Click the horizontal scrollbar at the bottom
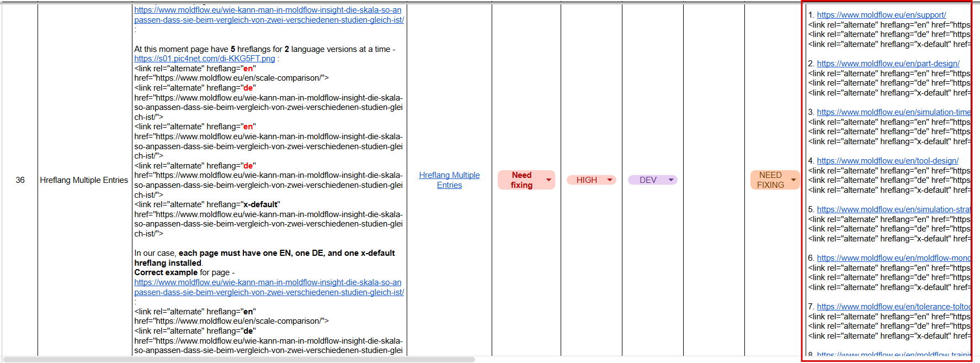The image size is (980, 363). (239, 360)
